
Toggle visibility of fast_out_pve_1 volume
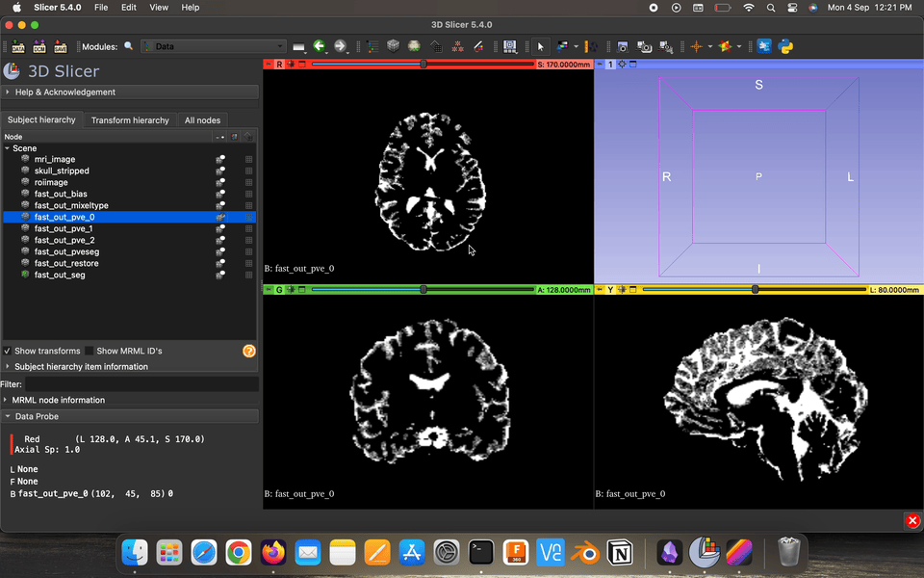tap(220, 229)
